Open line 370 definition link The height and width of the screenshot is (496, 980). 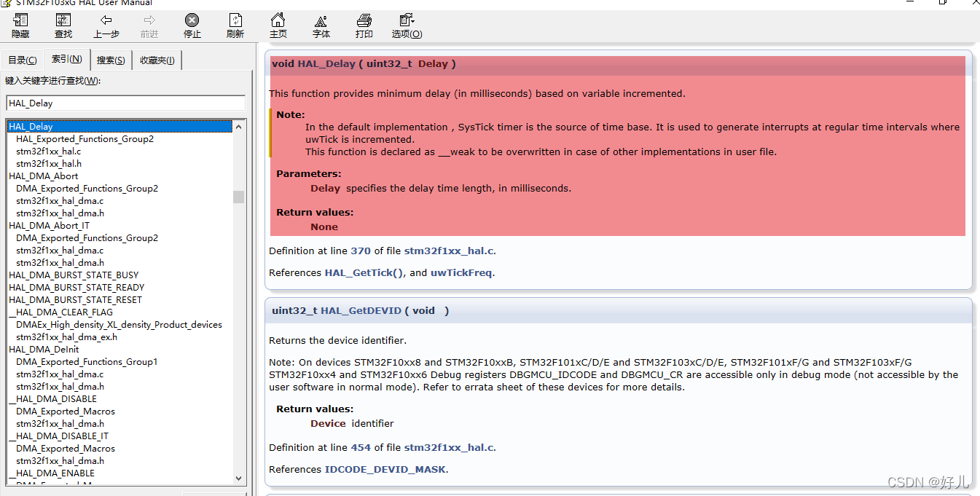tap(361, 251)
